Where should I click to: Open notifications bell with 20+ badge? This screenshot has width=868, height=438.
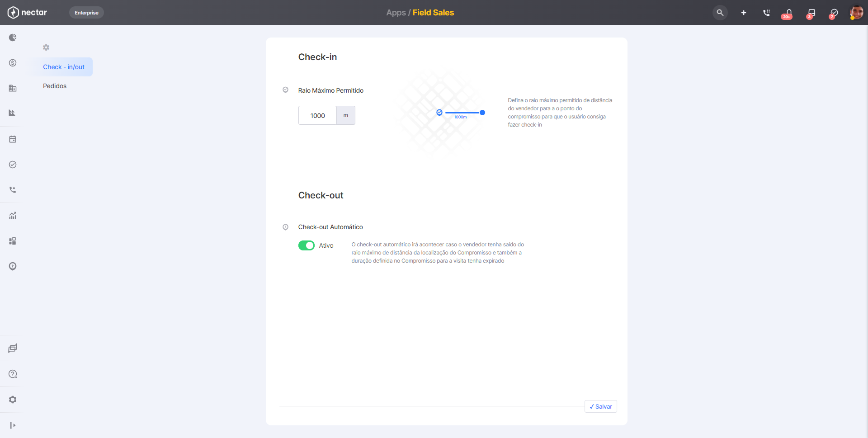tap(788, 13)
